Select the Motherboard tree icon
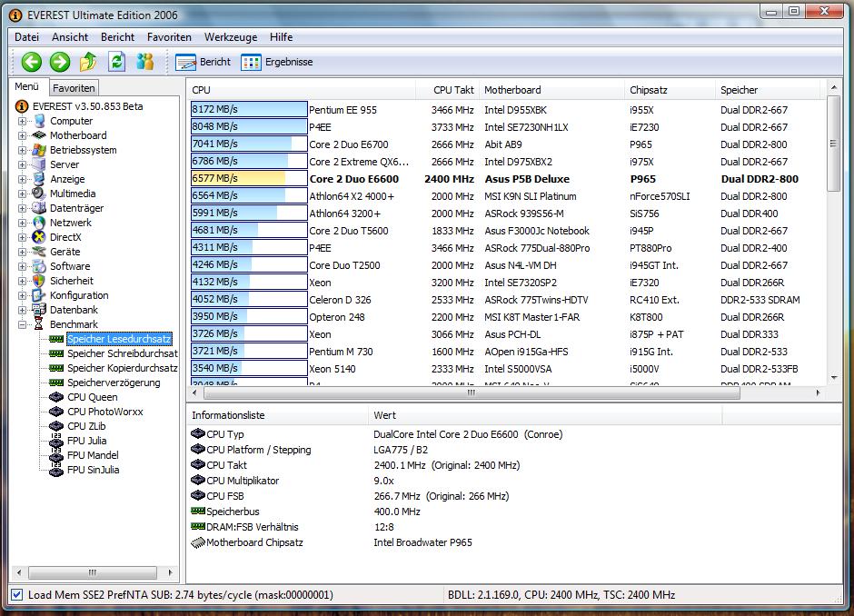 pos(39,135)
